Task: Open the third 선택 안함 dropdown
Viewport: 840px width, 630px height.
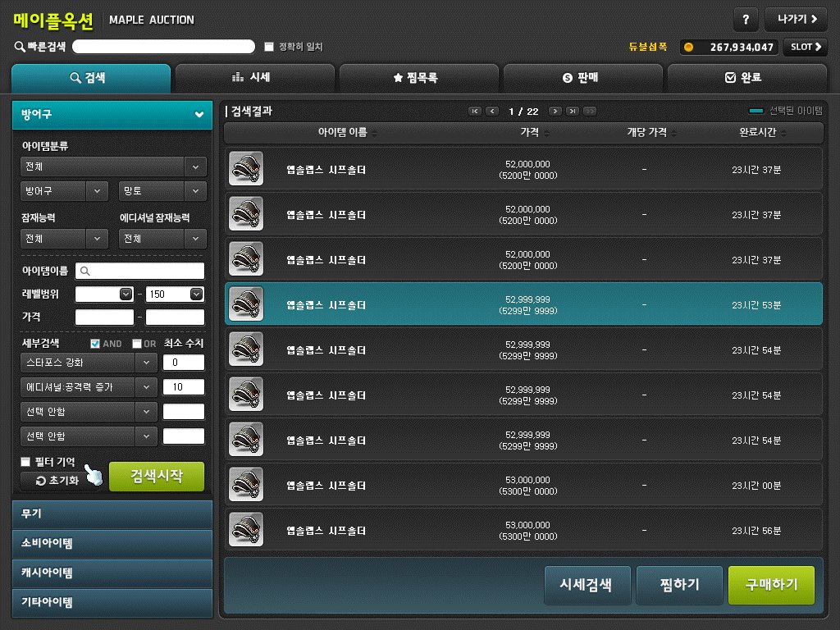Action: tap(89, 412)
